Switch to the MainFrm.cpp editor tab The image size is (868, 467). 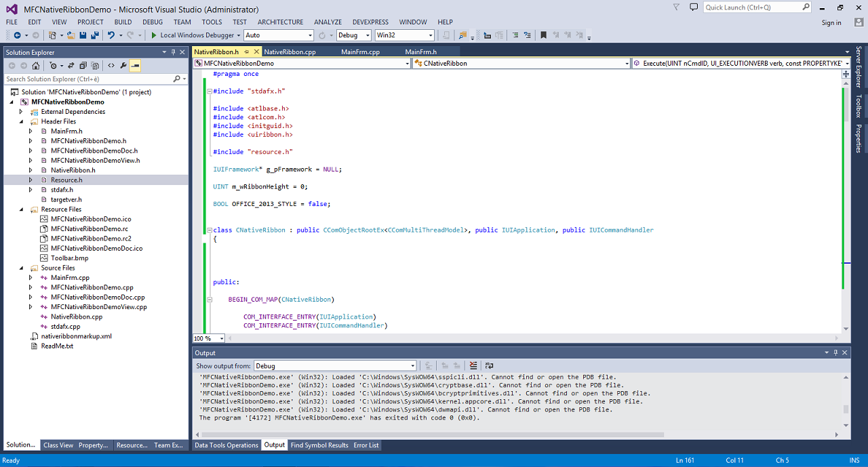(361, 52)
